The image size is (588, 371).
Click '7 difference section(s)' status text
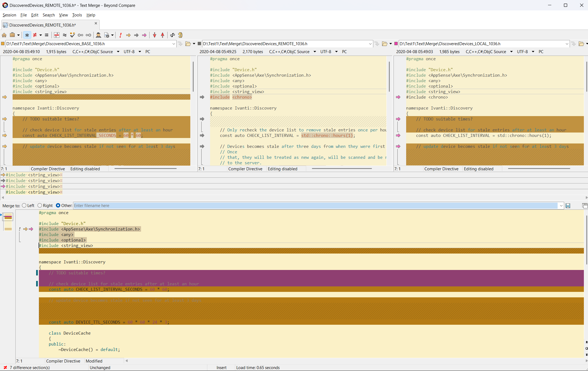[30, 368]
